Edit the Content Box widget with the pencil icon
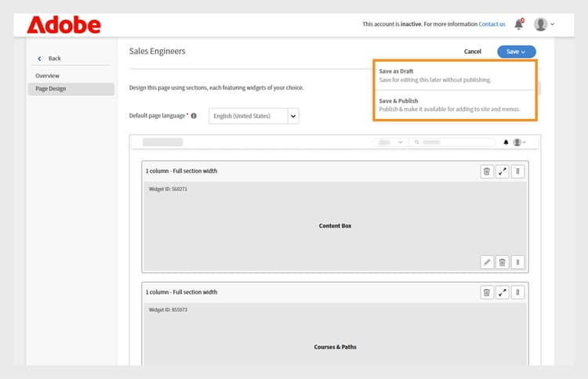 [x=487, y=262]
